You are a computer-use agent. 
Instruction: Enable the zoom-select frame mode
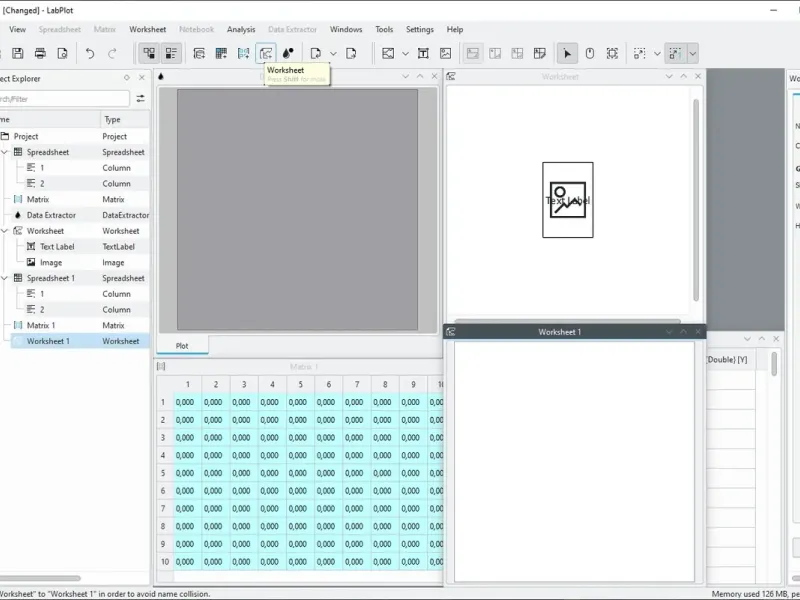click(x=612, y=54)
